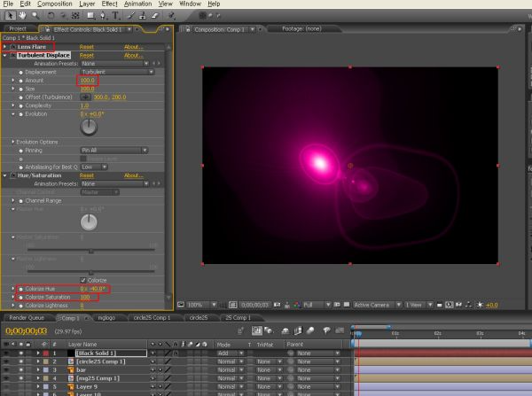532x396 pixels.
Task: Hide the Black Solid 1 layer
Action: coord(6,353)
